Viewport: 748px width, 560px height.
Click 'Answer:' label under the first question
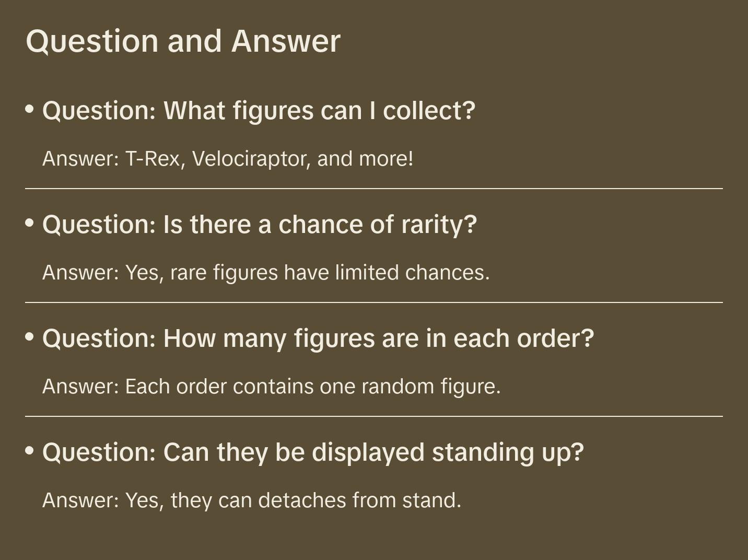tap(81, 159)
